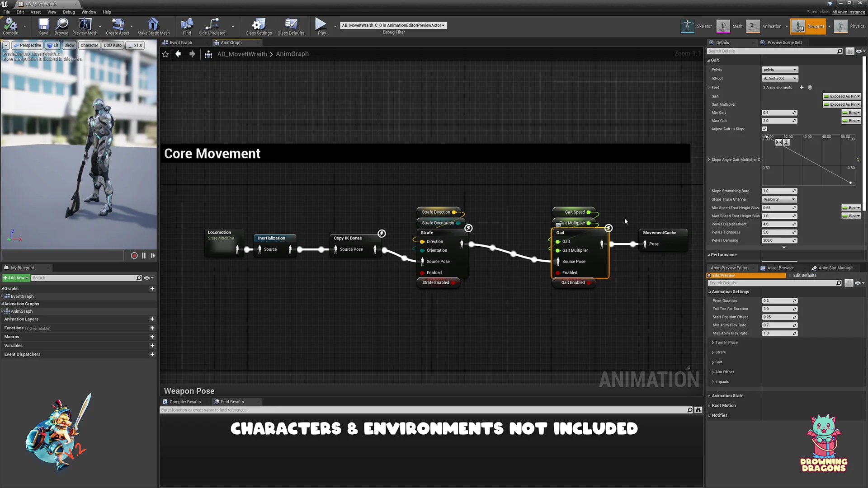The image size is (868, 488).
Task: Toggle the Lit view mode button
Action: pos(53,45)
